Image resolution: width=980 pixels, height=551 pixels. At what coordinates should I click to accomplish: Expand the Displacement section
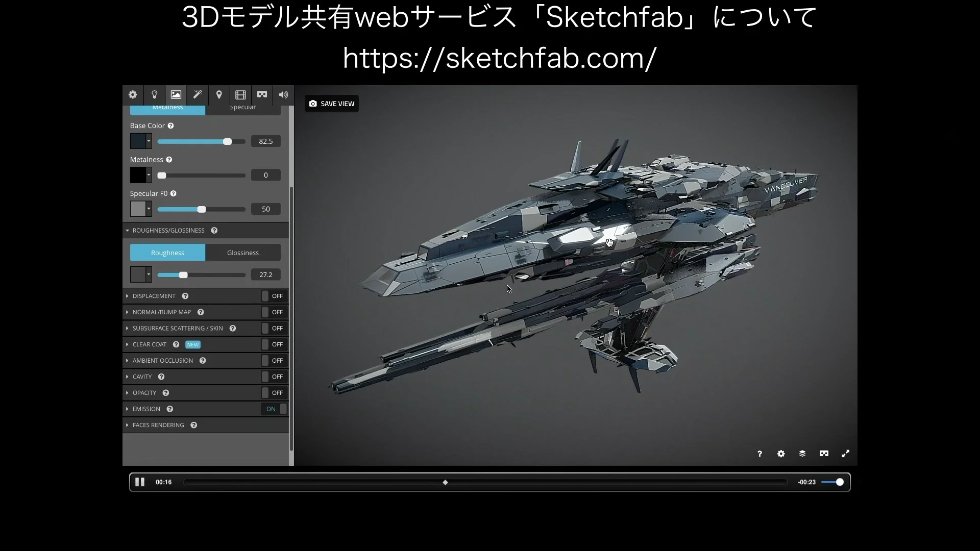tap(127, 296)
